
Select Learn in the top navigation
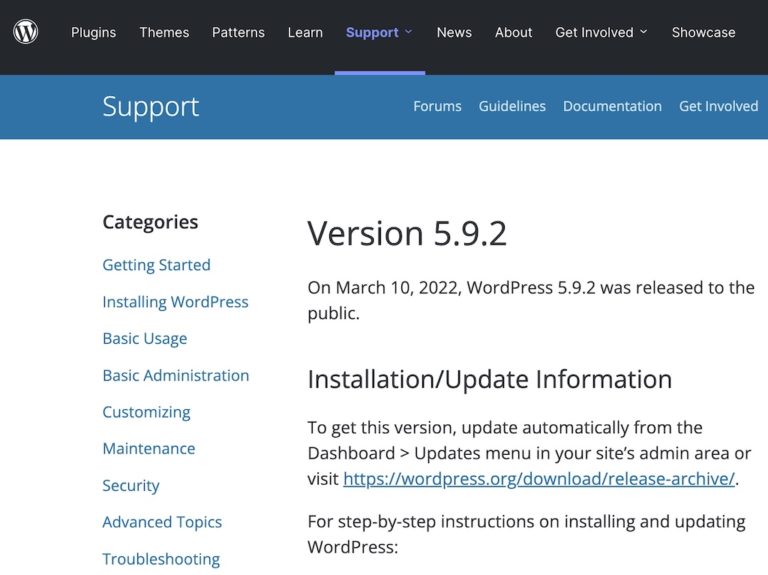[x=305, y=32]
